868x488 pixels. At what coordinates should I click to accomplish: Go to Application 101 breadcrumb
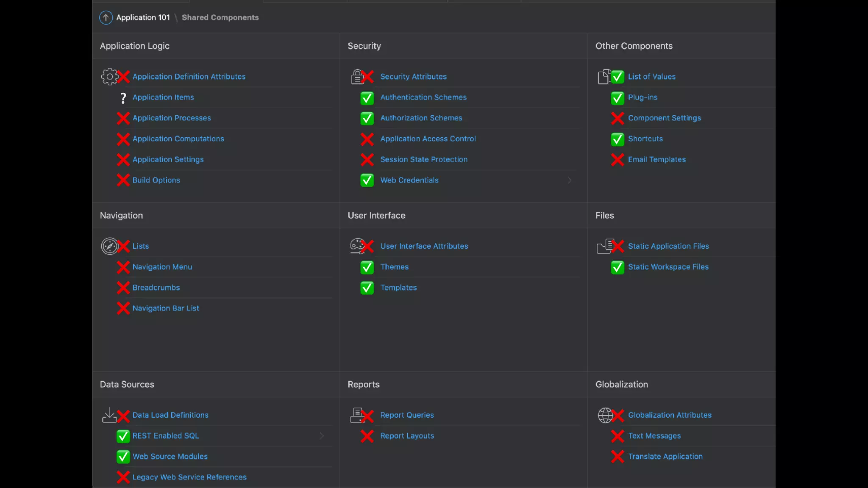coord(143,17)
